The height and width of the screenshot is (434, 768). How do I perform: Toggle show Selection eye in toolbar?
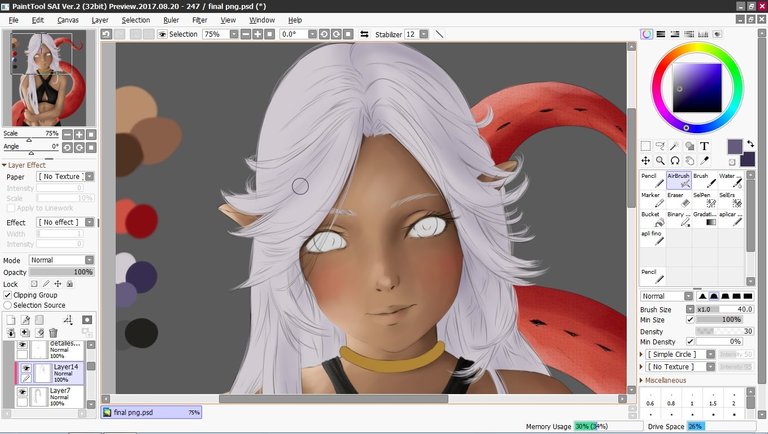[162, 34]
